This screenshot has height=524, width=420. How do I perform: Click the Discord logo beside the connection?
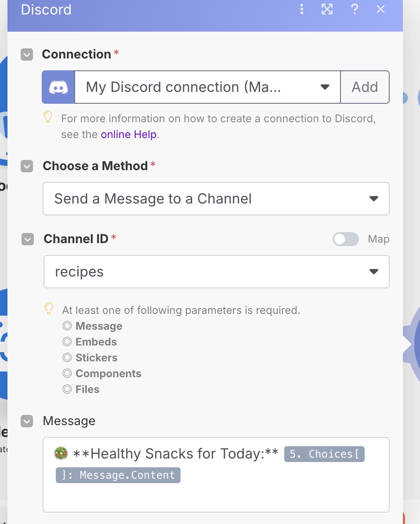click(x=58, y=87)
